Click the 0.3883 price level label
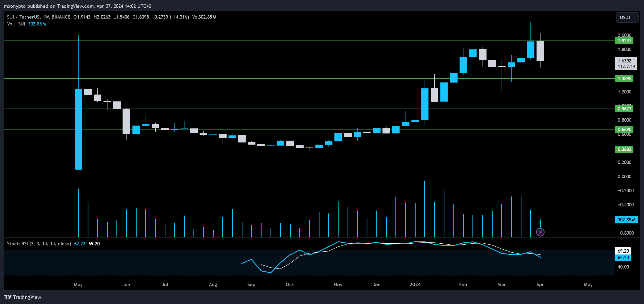The image size is (644, 304). [x=624, y=149]
